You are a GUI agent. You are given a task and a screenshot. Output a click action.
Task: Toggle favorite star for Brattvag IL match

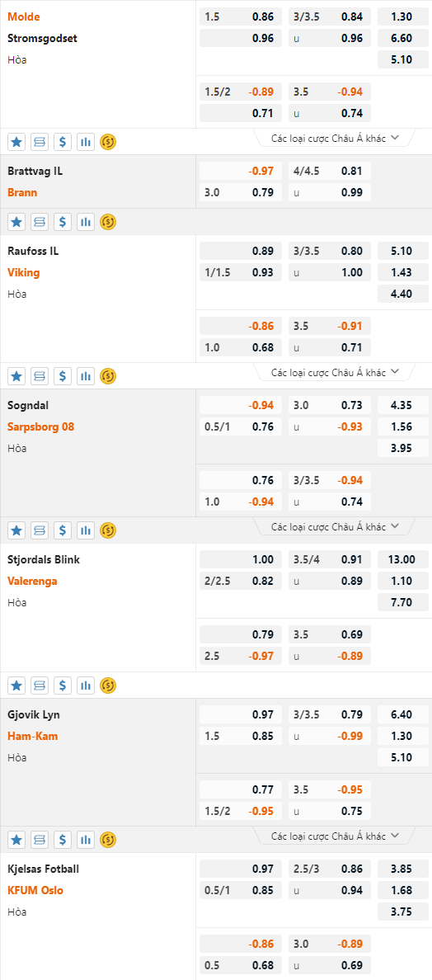pos(16,221)
